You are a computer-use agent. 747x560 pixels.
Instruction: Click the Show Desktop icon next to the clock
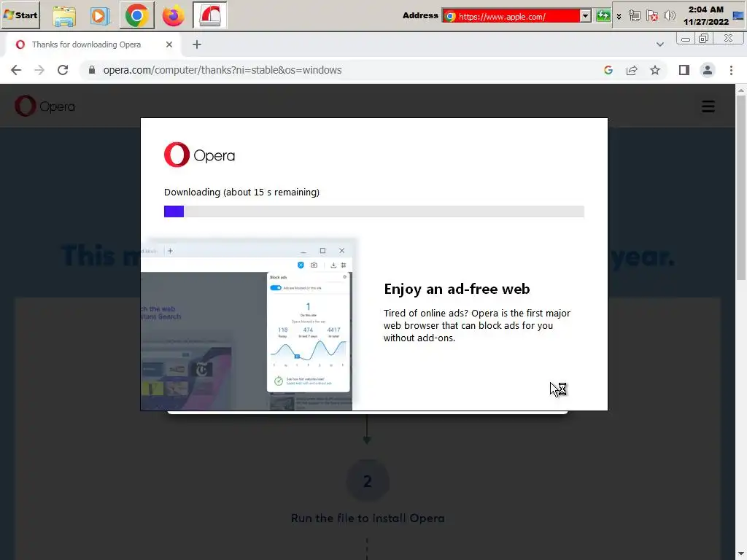point(738,16)
